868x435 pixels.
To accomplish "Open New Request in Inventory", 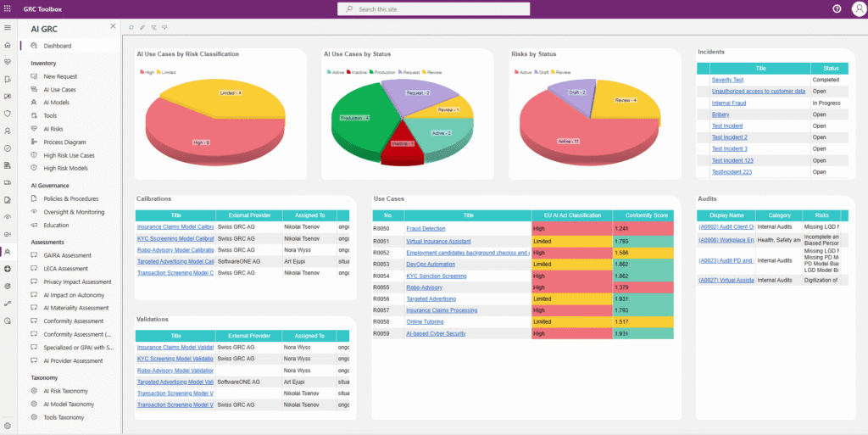I will tap(60, 76).
